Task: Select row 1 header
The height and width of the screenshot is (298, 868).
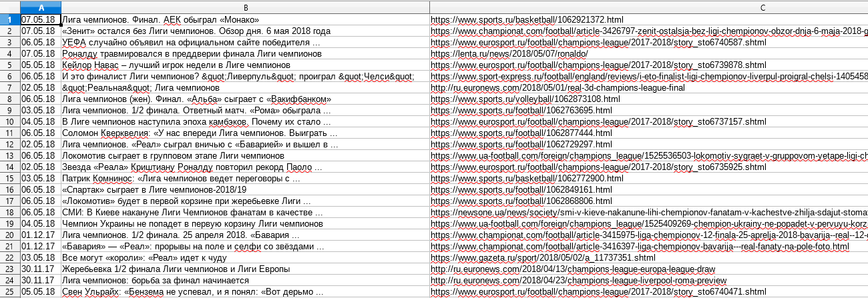Action: (10, 20)
